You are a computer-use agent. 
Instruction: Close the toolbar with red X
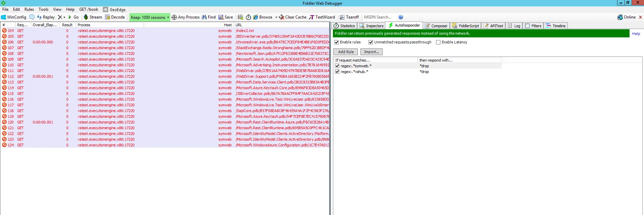click(640, 17)
